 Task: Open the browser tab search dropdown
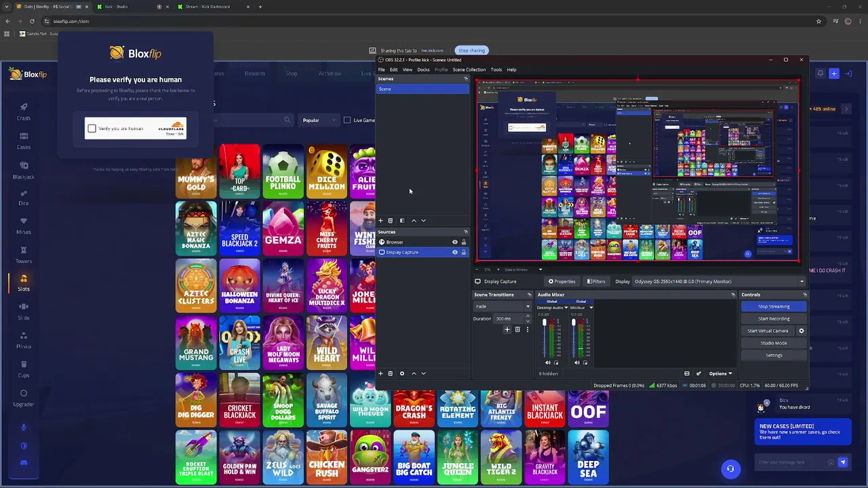[7, 7]
